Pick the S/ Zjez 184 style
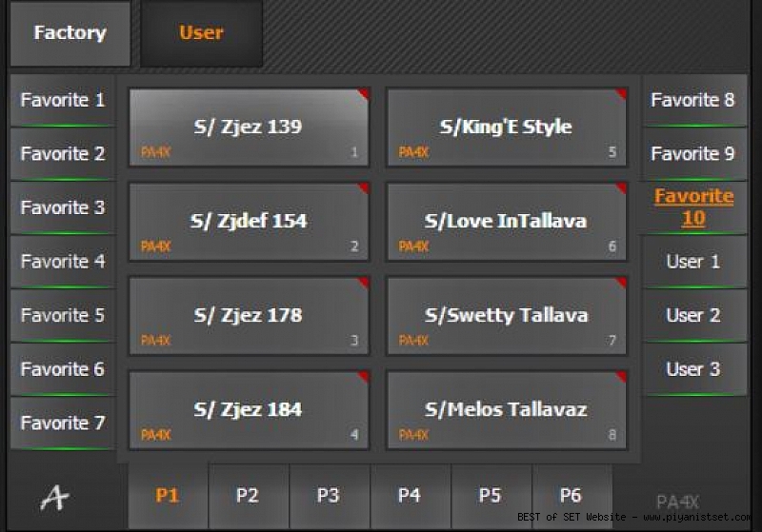Viewport: 762px width, 532px height. (248, 410)
